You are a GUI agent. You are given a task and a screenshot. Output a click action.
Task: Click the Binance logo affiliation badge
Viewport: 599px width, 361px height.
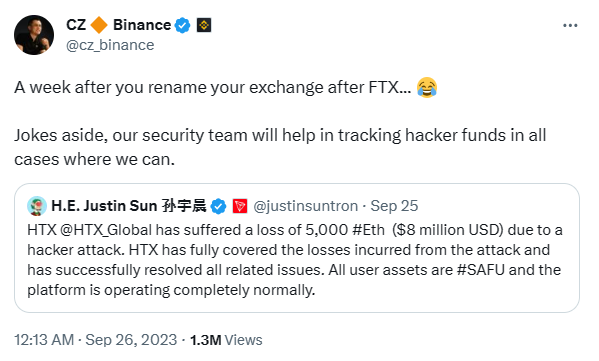click(x=204, y=25)
